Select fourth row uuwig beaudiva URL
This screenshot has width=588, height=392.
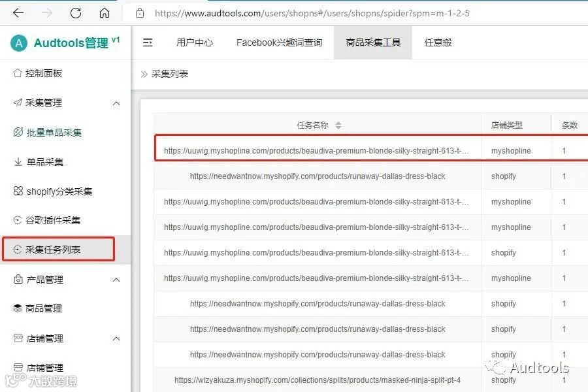point(316,227)
